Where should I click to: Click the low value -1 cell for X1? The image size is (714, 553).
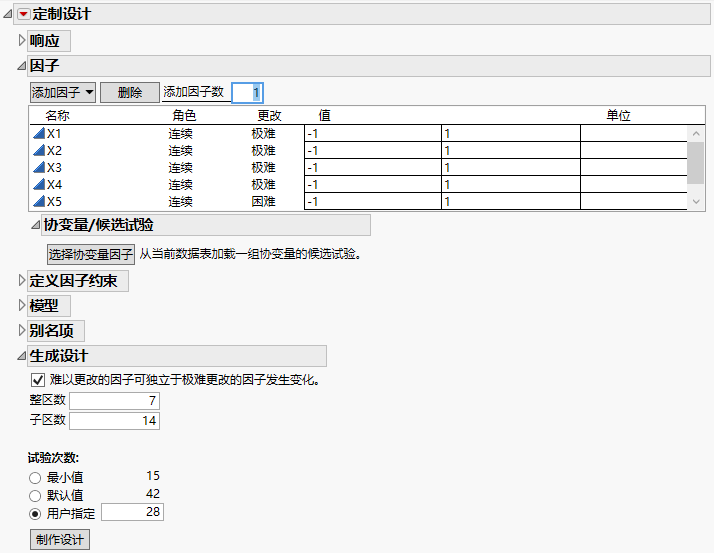click(x=373, y=133)
